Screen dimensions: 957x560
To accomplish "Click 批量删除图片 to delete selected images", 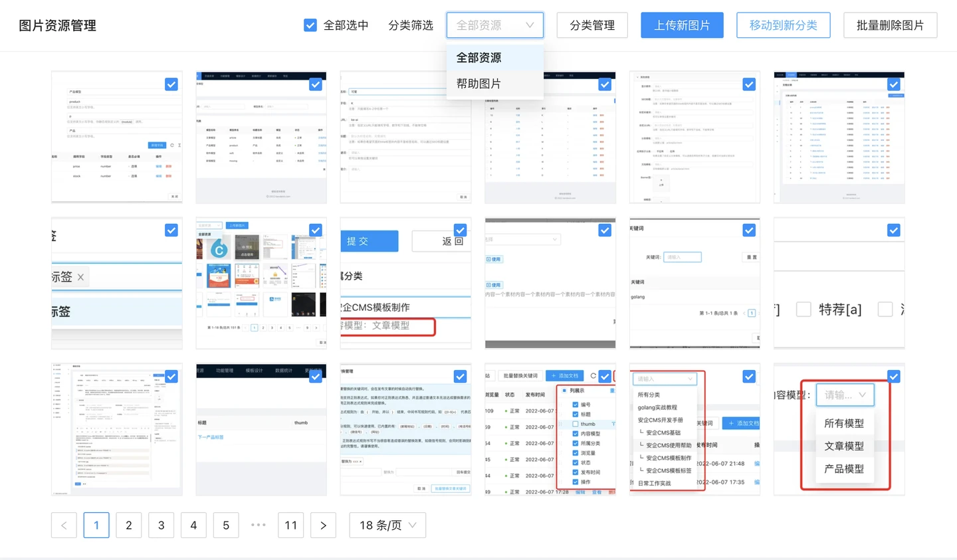I will coord(890,25).
